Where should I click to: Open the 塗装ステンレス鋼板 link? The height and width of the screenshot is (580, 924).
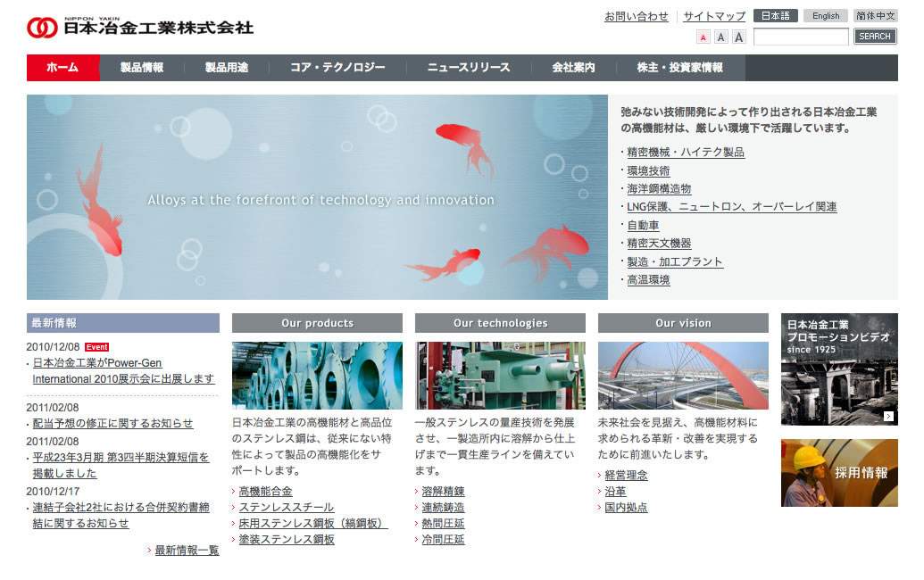pyautogui.click(x=287, y=539)
